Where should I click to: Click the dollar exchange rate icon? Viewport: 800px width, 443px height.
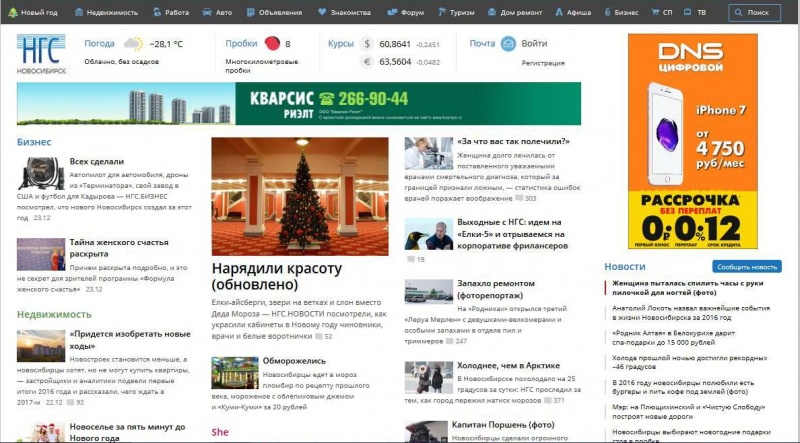tap(366, 45)
